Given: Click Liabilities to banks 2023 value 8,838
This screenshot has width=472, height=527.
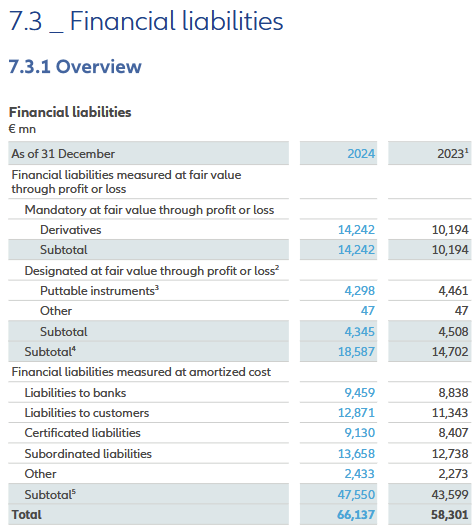Looking at the screenshot, I should (453, 393).
